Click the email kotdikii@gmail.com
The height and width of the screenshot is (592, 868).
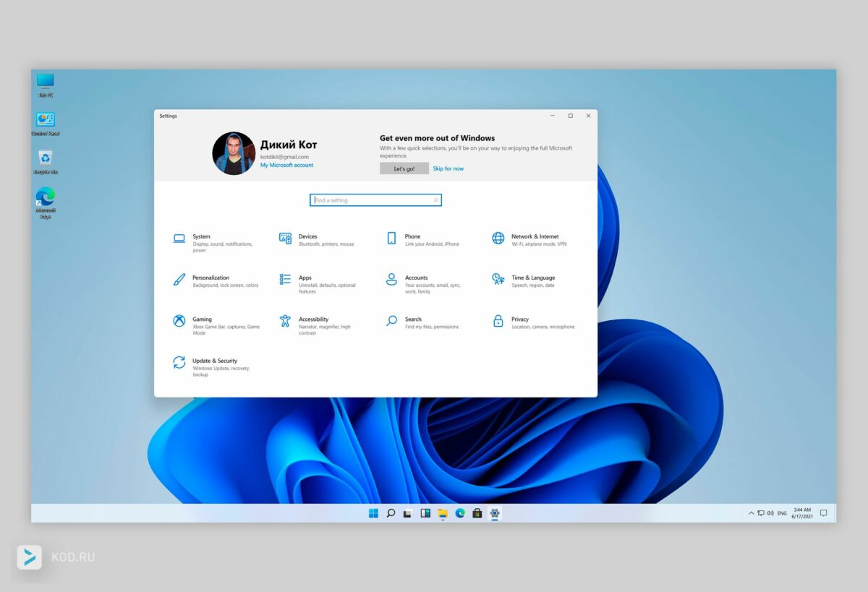tap(284, 157)
